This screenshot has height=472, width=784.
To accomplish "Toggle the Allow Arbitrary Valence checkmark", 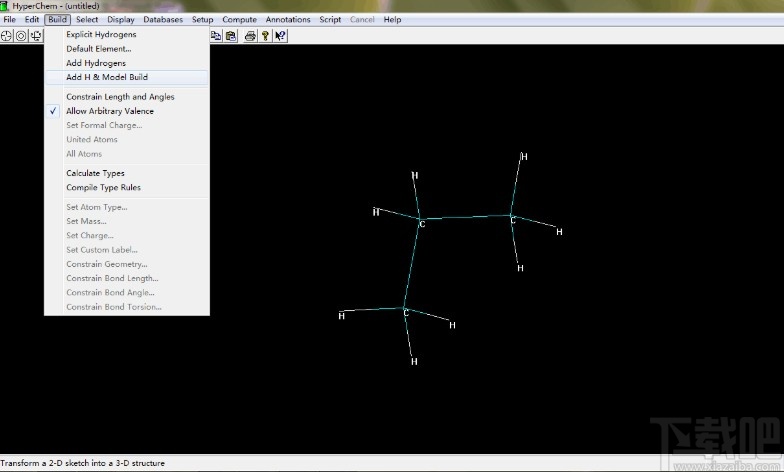I will pos(52,111).
